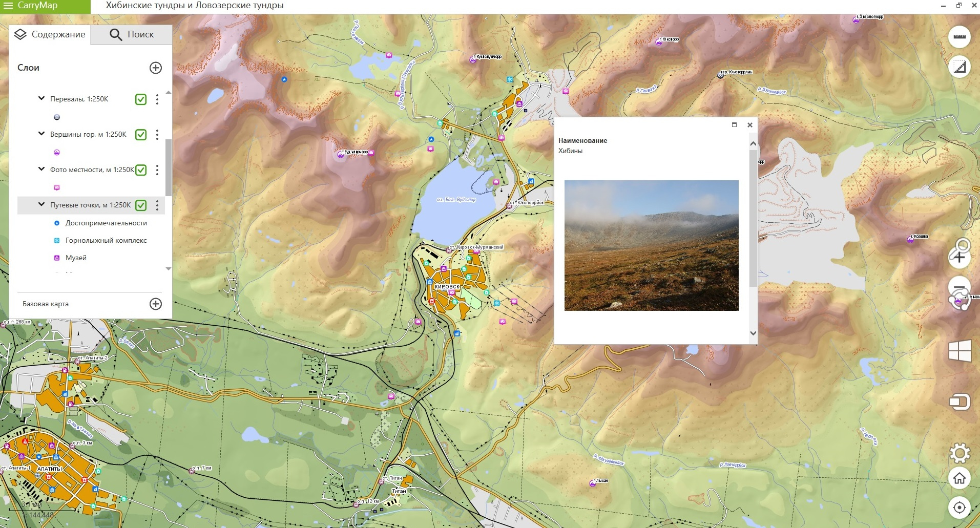Activate the area measurement tool
This screenshot has height=528, width=980.
coord(959,67)
